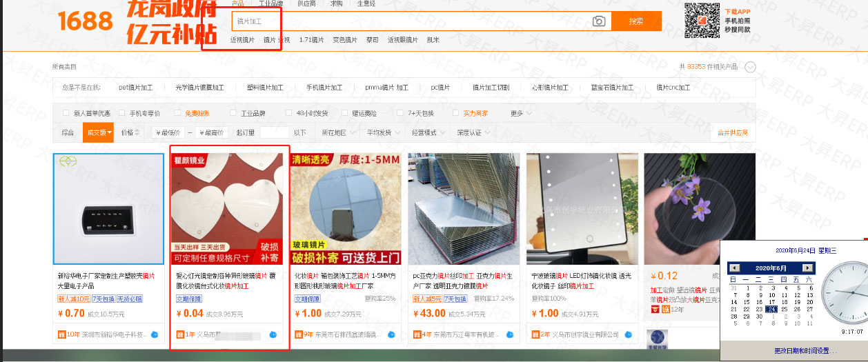Toggle the 工业品牌 checkbox

[x=233, y=113]
